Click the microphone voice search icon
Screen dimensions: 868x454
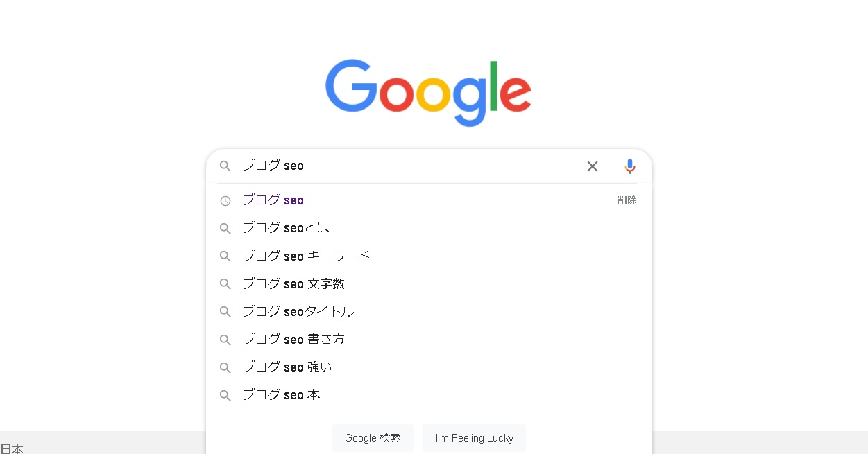pos(629,166)
